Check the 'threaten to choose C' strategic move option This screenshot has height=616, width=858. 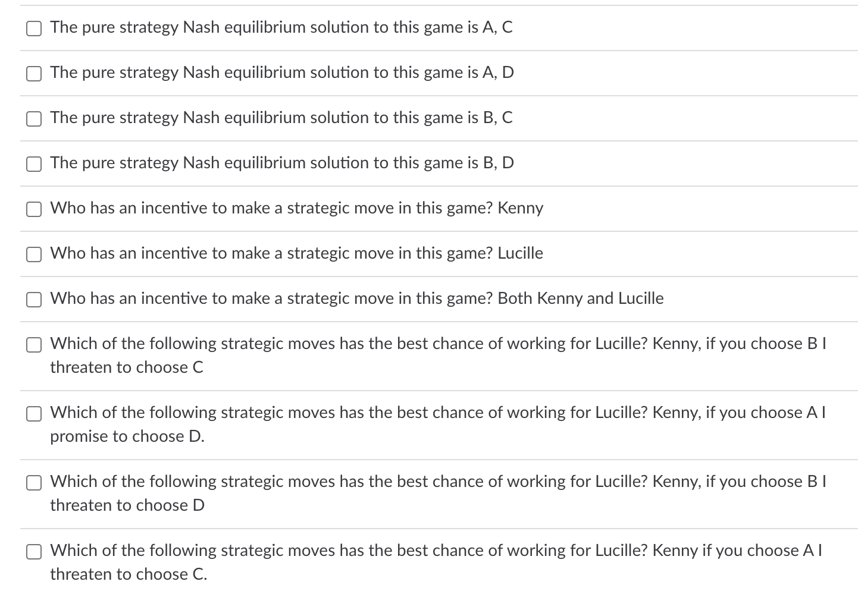(x=34, y=345)
